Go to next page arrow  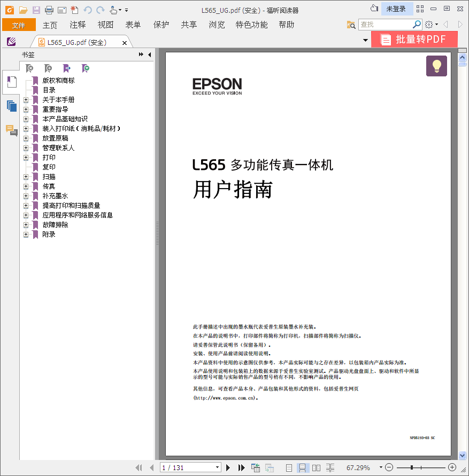pyautogui.click(x=228, y=467)
